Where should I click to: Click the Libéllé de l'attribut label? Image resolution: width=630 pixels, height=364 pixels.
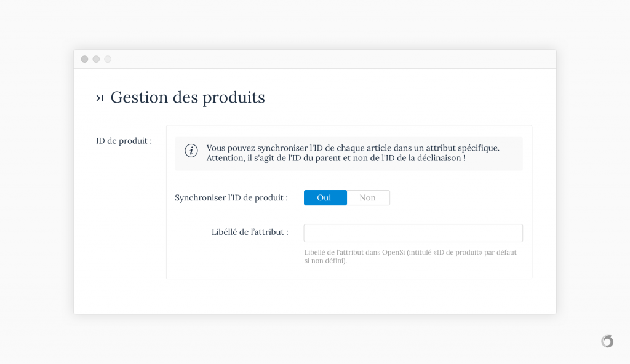pos(250,232)
